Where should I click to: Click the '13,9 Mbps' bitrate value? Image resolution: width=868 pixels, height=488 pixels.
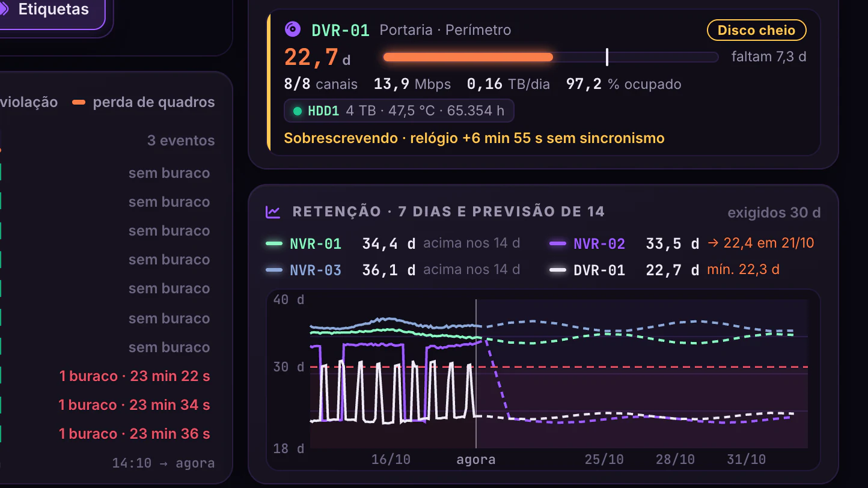coord(412,84)
